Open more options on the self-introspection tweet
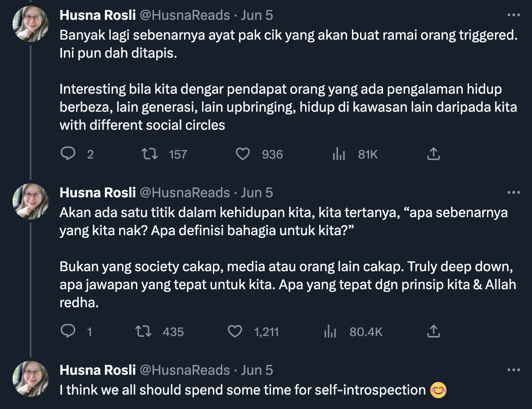The width and height of the screenshot is (532, 409). pos(514,370)
